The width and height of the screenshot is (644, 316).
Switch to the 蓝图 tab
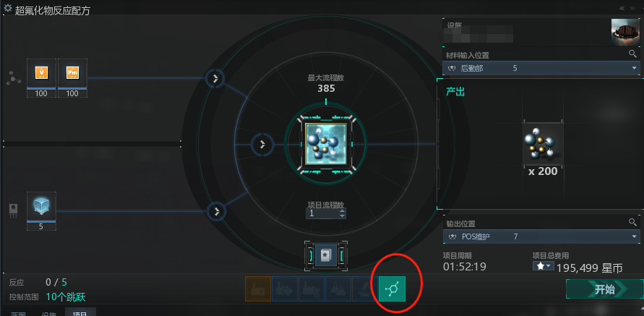[x=18, y=313]
